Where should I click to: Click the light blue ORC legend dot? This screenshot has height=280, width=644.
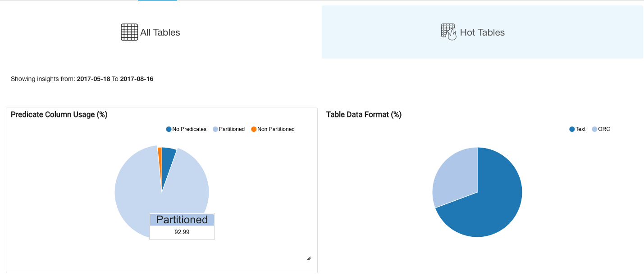[x=594, y=129]
